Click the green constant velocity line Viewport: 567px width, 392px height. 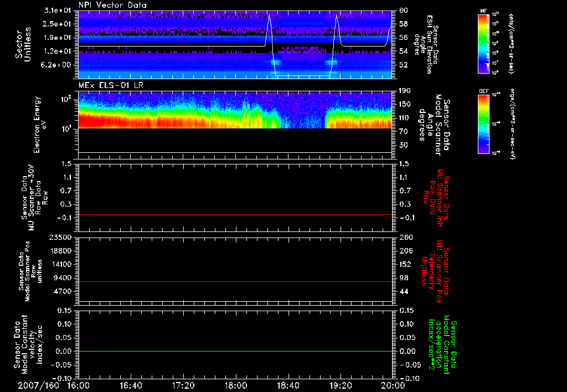pyautogui.click(x=235, y=351)
